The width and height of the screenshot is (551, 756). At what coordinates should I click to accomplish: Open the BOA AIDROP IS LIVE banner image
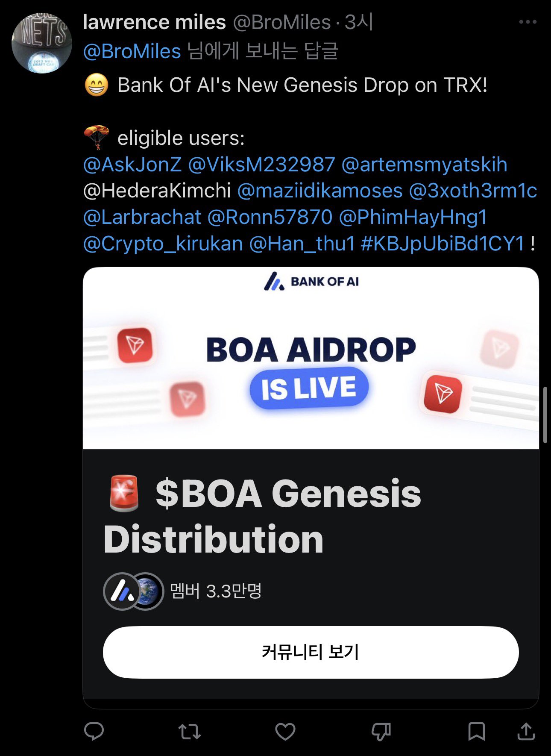pyautogui.click(x=311, y=358)
